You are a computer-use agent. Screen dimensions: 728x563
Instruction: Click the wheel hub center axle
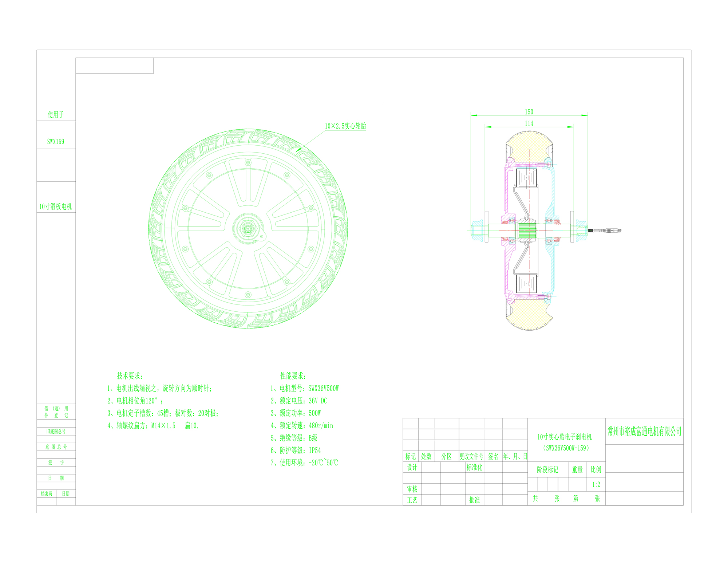[x=248, y=228]
